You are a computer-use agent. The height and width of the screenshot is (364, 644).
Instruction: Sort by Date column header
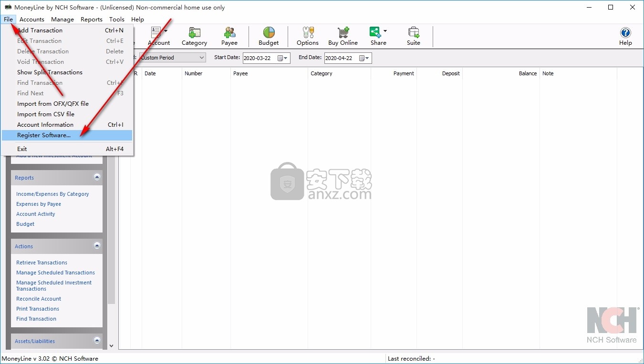tap(162, 73)
